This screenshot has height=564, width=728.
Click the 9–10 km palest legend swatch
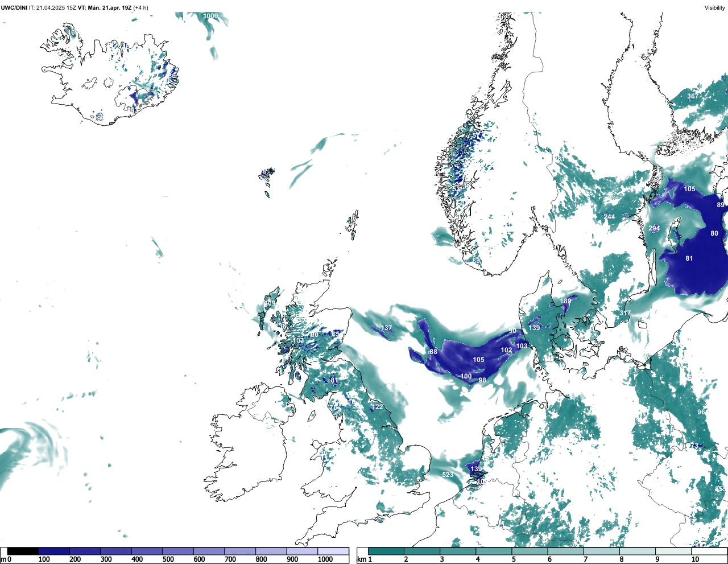coord(674,551)
